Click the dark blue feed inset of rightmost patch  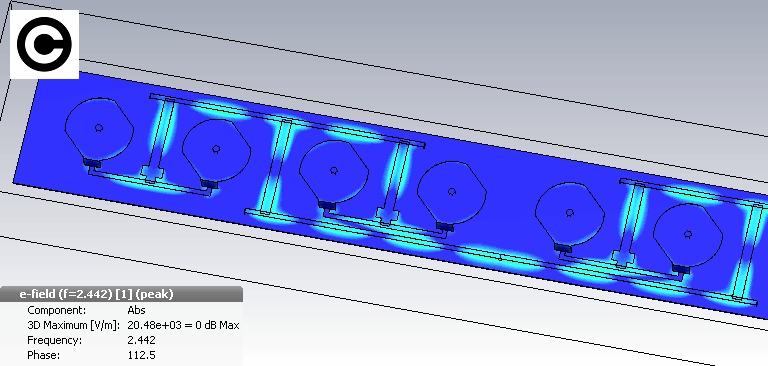(681, 269)
